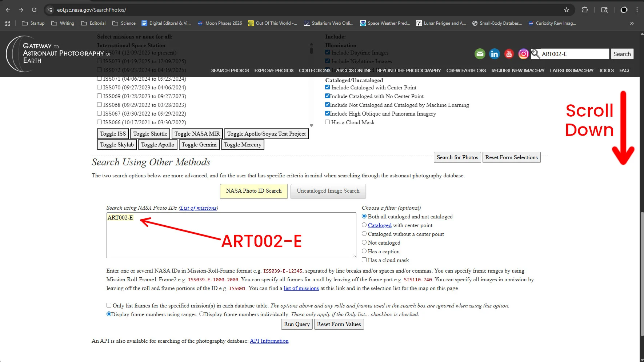Check the ISS066 mission checkbox
This screenshot has width=644, height=362.
99,122
